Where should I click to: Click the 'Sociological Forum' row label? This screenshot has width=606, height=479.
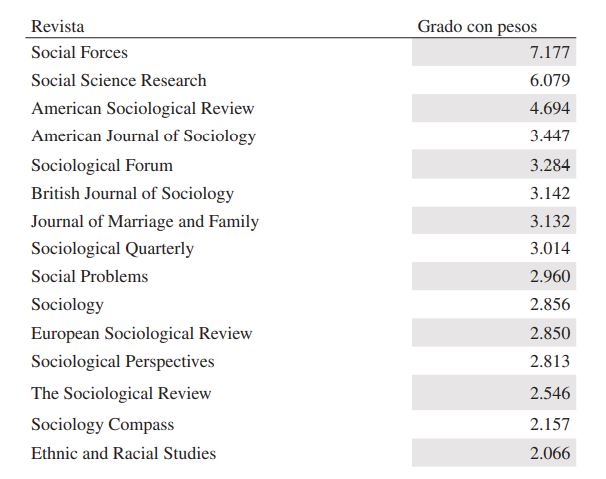click(x=102, y=165)
